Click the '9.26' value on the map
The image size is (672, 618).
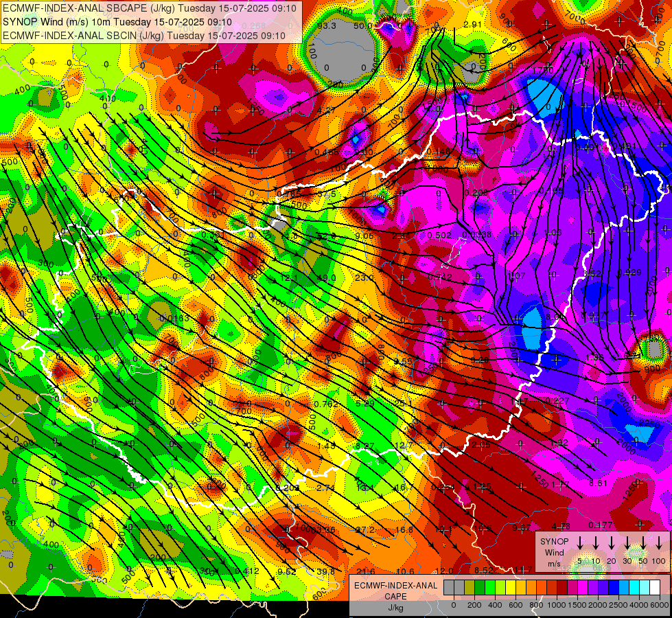479,360
